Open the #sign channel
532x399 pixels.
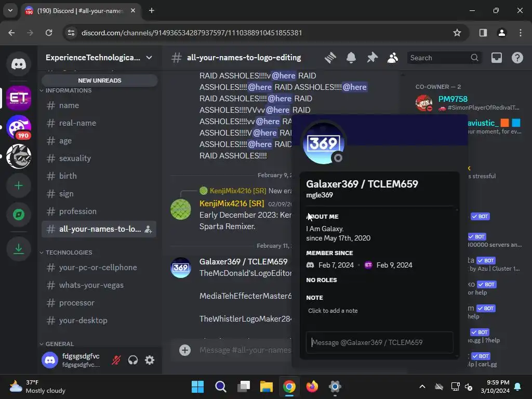click(x=99, y=194)
